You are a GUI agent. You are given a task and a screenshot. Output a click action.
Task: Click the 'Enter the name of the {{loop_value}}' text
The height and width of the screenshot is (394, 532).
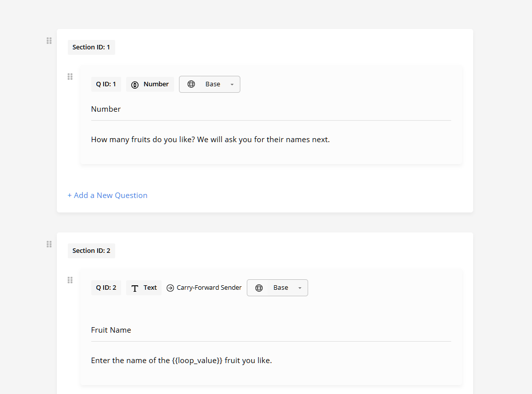[157, 361]
